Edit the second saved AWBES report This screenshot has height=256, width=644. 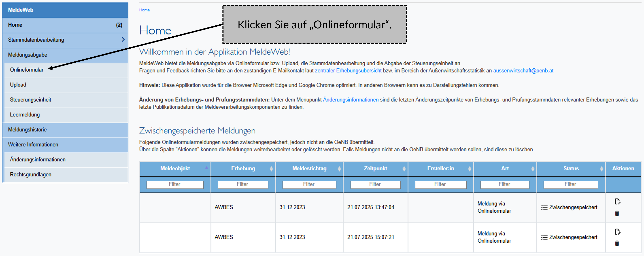617,232
